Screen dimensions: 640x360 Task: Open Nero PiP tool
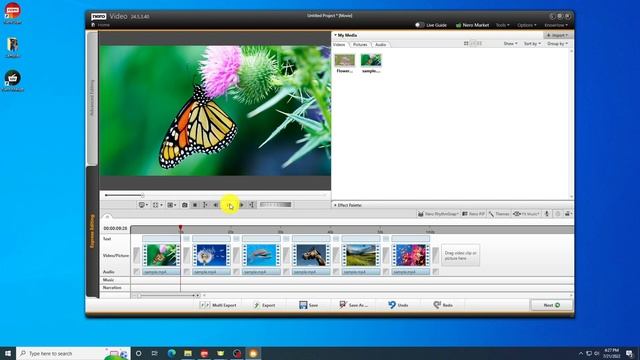(x=473, y=214)
